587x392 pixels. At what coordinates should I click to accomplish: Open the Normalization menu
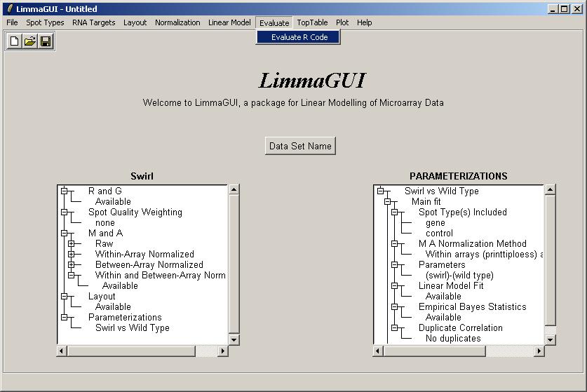pyautogui.click(x=177, y=22)
